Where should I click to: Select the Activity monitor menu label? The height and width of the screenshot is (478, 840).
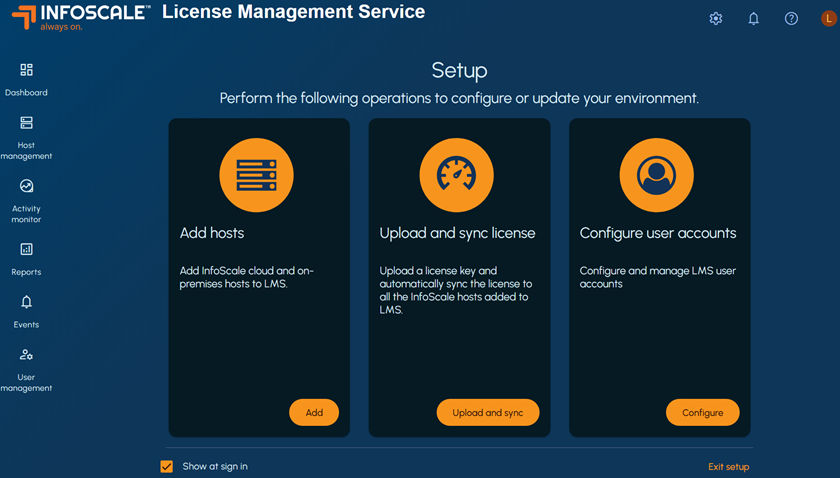[x=26, y=214]
